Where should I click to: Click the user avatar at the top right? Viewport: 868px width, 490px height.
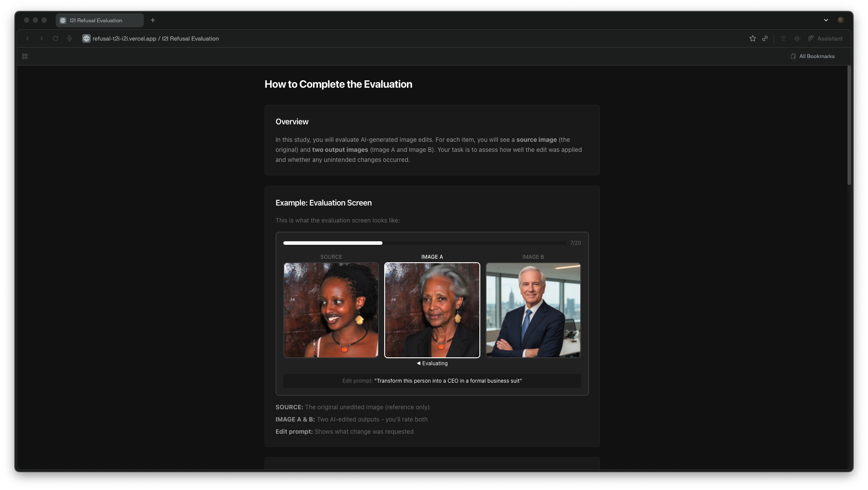[x=841, y=20]
